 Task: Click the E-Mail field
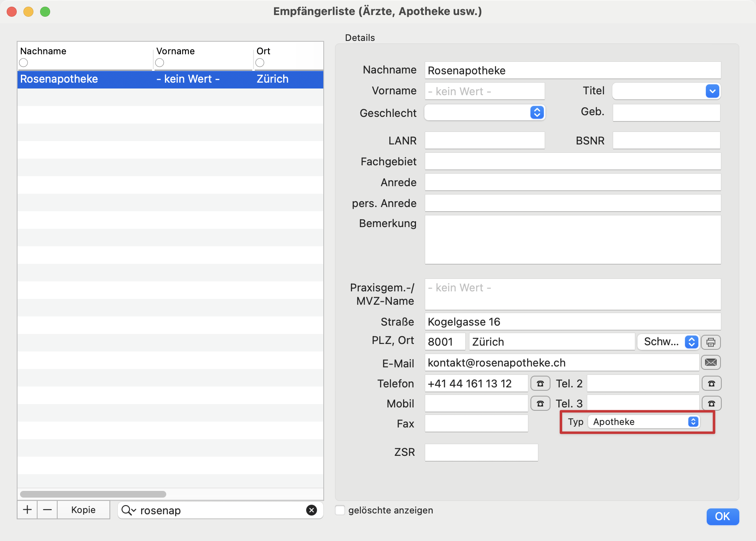[x=562, y=362]
